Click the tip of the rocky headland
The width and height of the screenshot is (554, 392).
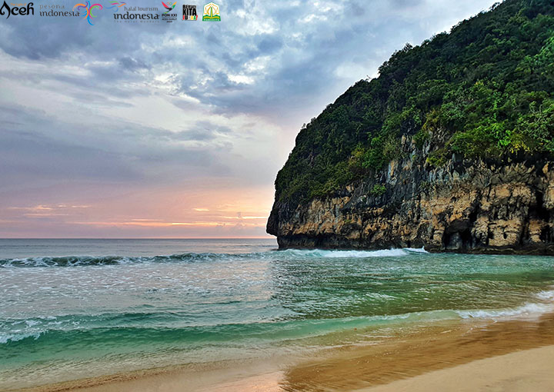(272, 224)
